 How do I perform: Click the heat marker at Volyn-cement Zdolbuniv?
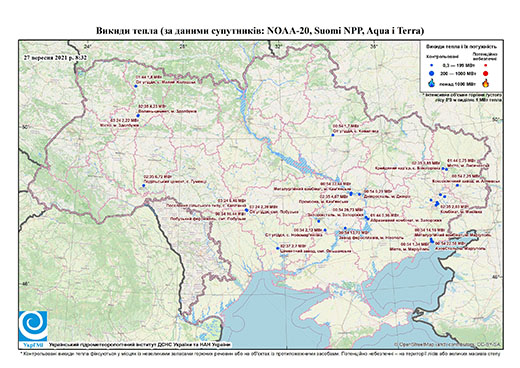pyautogui.click(x=138, y=115)
